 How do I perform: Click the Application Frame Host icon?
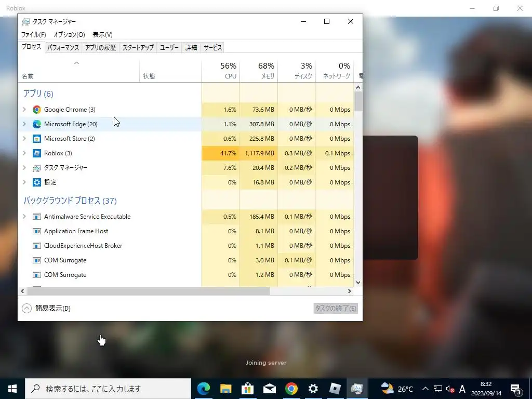click(x=37, y=231)
